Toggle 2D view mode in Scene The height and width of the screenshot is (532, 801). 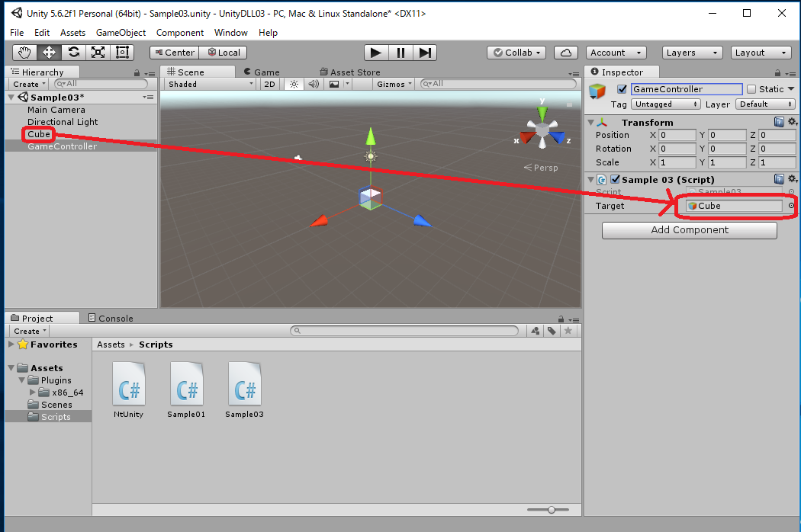point(269,84)
